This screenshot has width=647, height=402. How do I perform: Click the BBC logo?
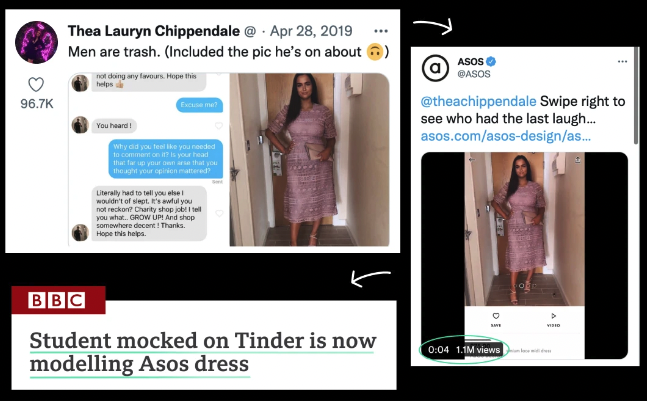coord(57,300)
